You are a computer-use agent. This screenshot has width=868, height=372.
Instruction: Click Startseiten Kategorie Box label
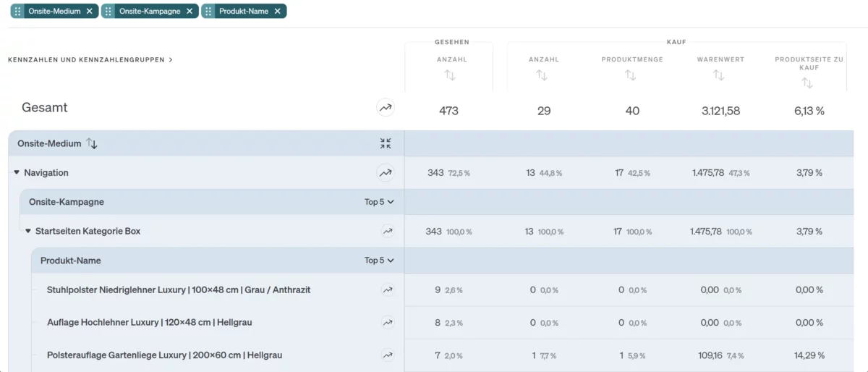(88, 232)
